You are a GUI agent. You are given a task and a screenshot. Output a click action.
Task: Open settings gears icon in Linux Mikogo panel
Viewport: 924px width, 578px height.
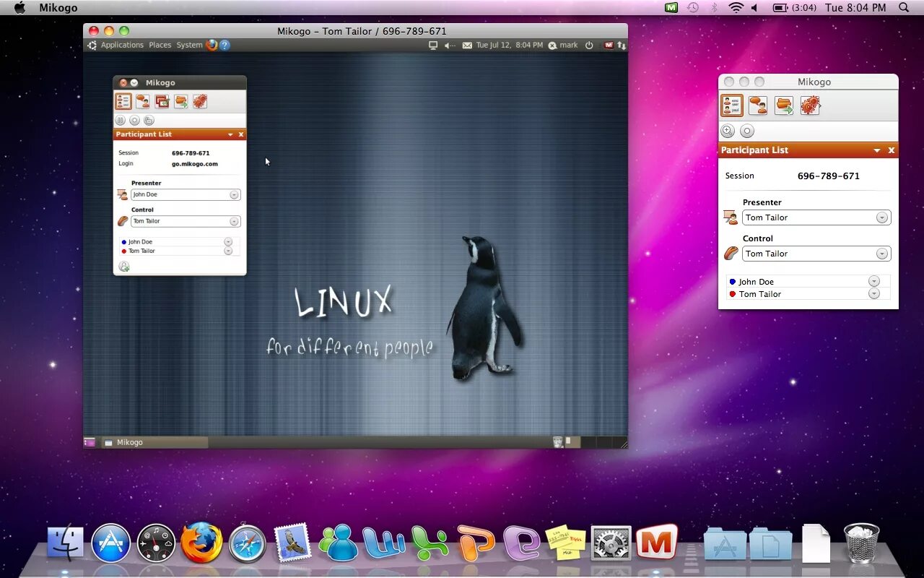(200, 101)
